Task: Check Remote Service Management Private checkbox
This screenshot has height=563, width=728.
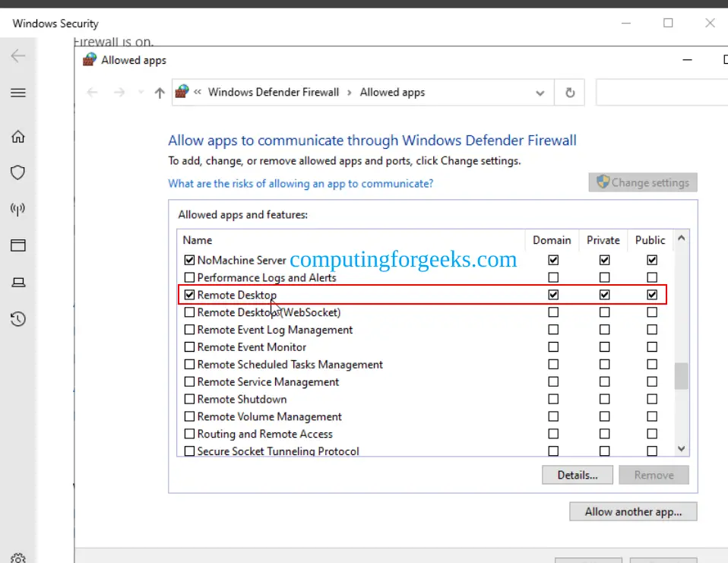Action: [x=604, y=381]
